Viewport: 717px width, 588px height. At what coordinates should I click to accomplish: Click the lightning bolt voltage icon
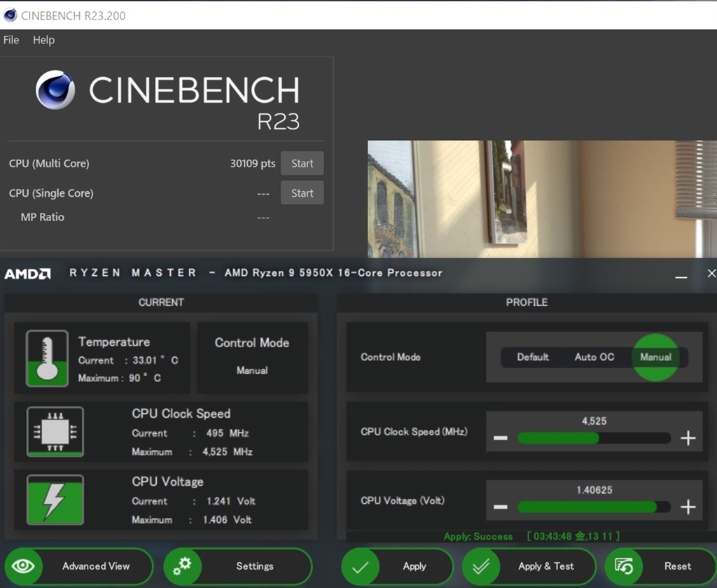[55, 500]
